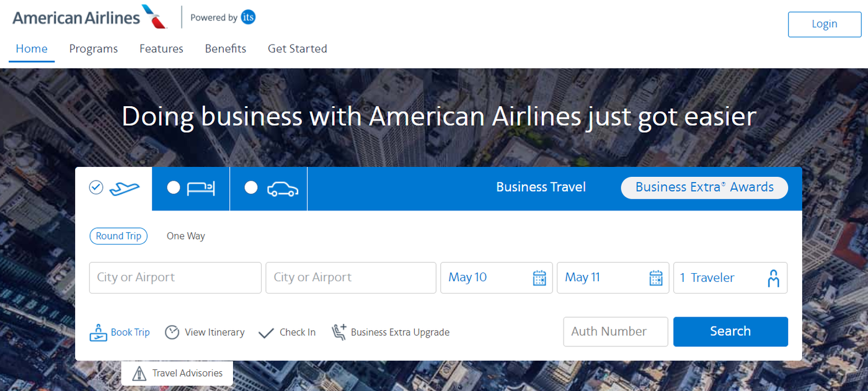Open the May 11 return calendar
868x391 pixels.
pyautogui.click(x=655, y=277)
